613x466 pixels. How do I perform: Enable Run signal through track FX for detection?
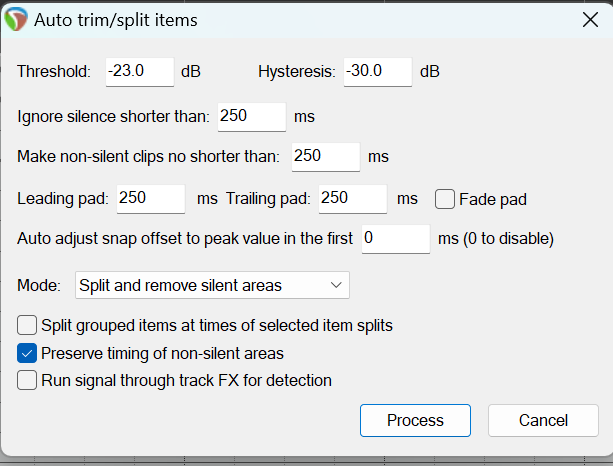pos(27,380)
